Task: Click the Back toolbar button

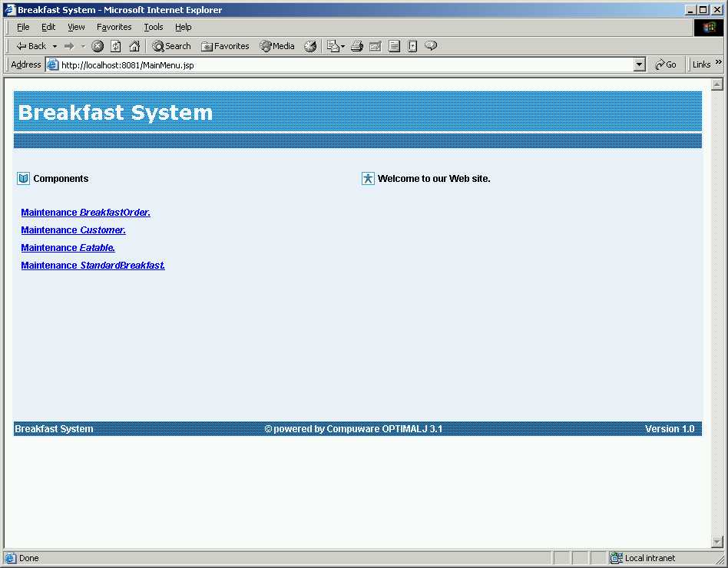Action: point(31,46)
